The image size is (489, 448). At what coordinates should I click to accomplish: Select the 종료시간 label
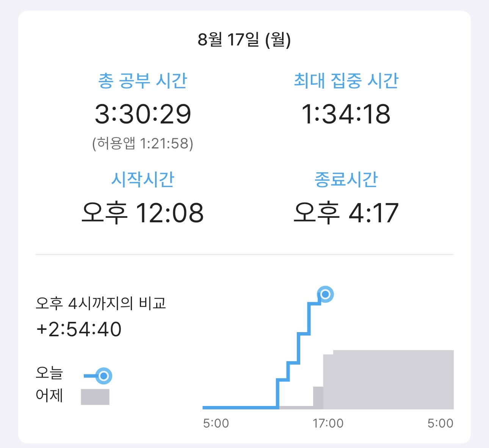pyautogui.click(x=346, y=179)
